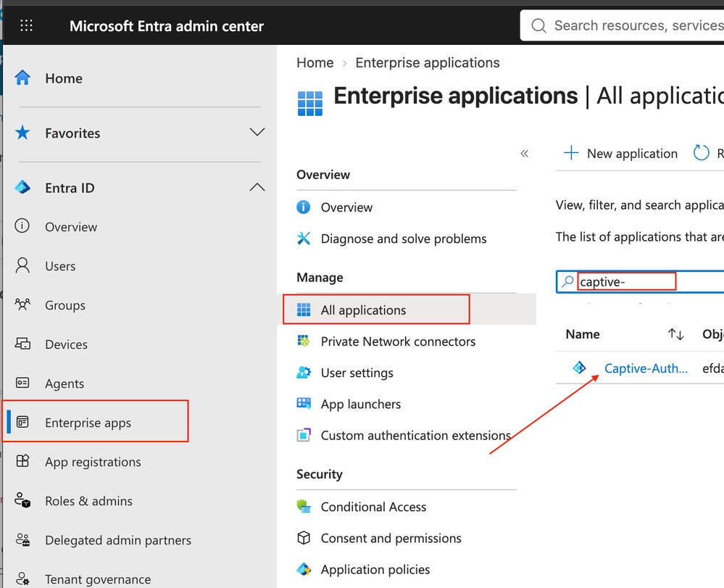
Task: Open Private Network connectors
Action: [398, 341]
